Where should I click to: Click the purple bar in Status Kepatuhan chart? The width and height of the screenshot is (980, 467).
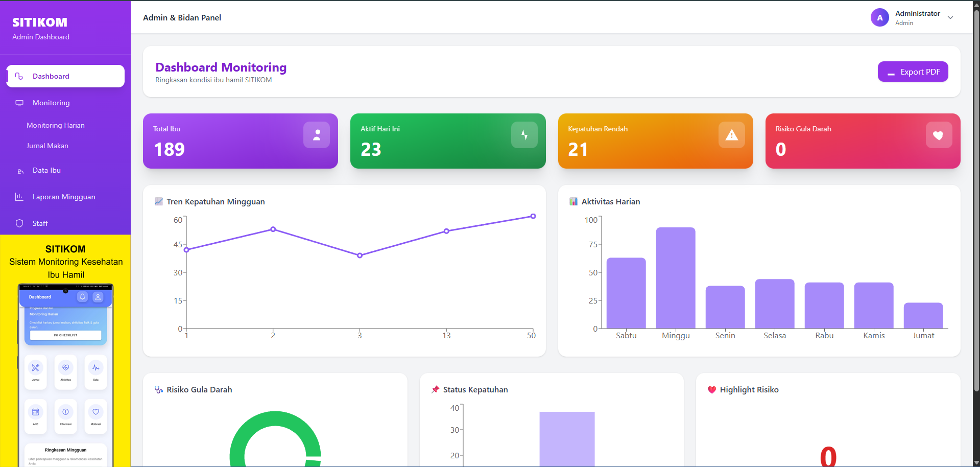click(x=567, y=439)
